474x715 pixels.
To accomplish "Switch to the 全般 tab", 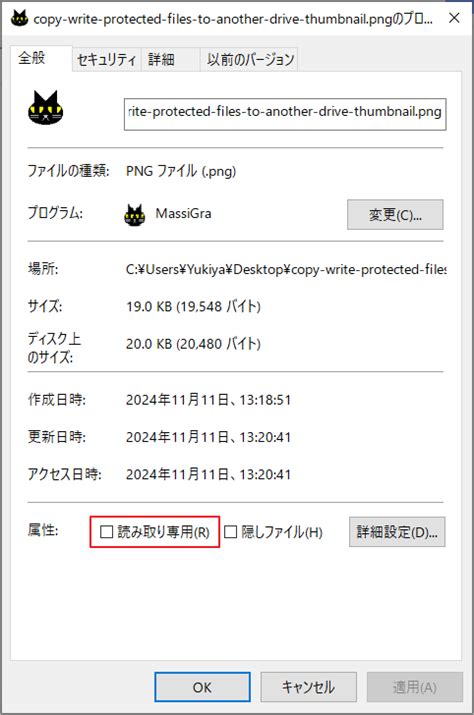I will 32,58.
